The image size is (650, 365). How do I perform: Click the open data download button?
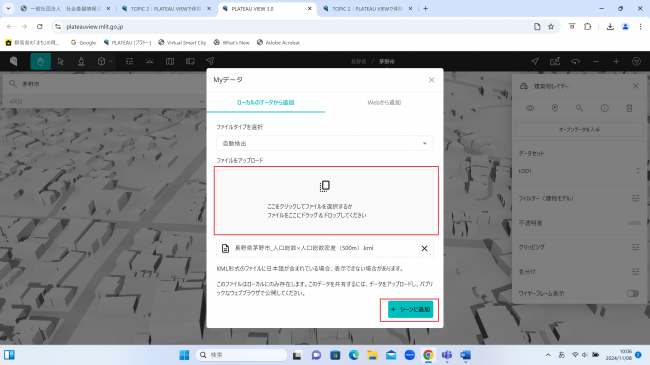tap(580, 129)
